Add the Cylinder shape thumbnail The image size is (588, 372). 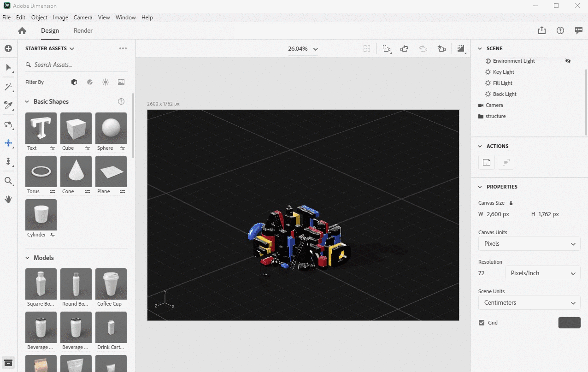pyautogui.click(x=41, y=215)
